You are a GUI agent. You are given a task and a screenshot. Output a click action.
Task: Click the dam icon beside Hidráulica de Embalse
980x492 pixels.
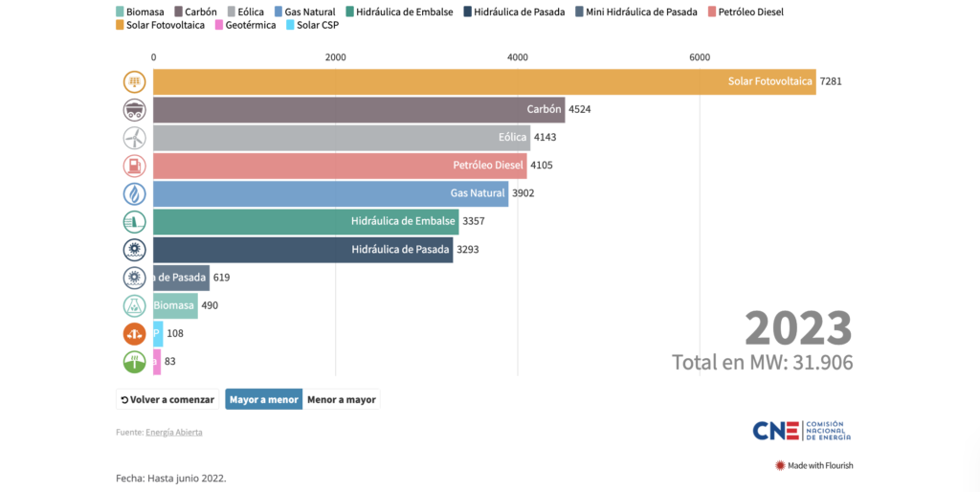click(134, 222)
